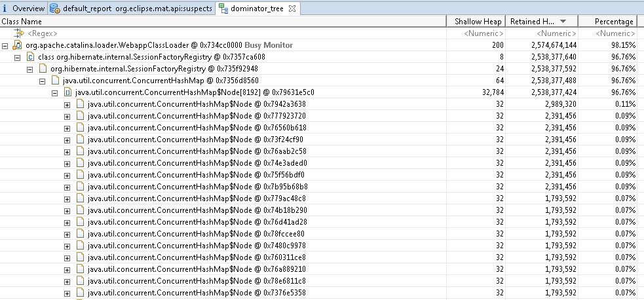Image resolution: width=644 pixels, height=300 pixels.
Task: Select row ConcurrentHashMap$Node @ 0x777923720
Action: (x=322, y=116)
